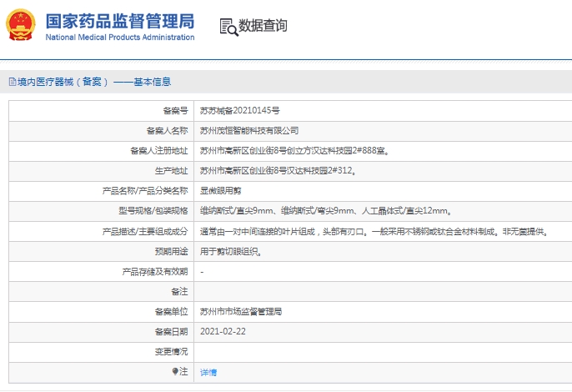Click the national emblem logo

[20, 25]
